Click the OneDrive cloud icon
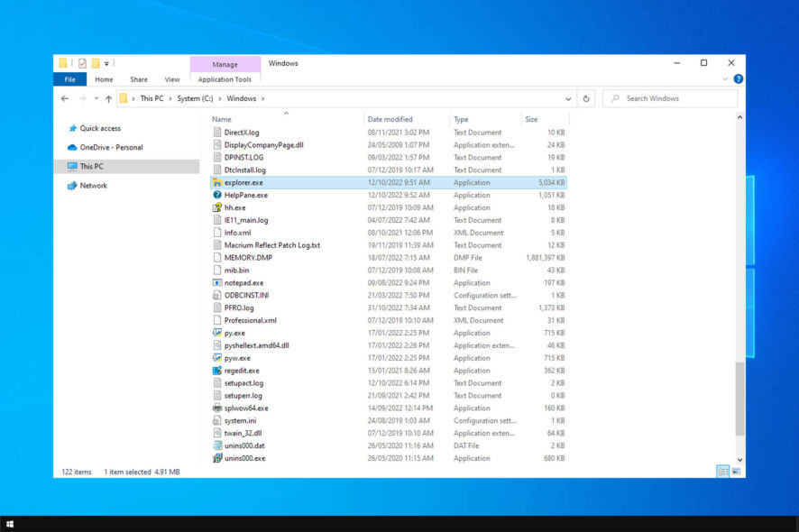 pos(72,147)
